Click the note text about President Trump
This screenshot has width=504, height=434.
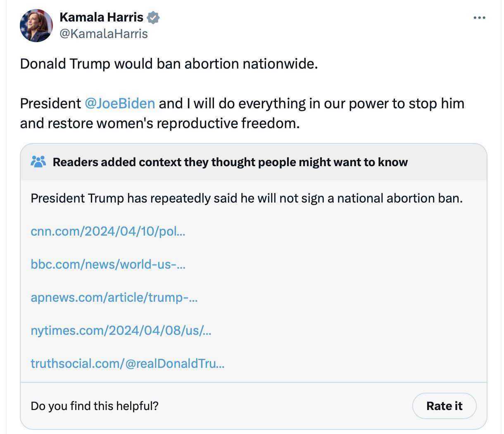pyautogui.click(x=246, y=198)
